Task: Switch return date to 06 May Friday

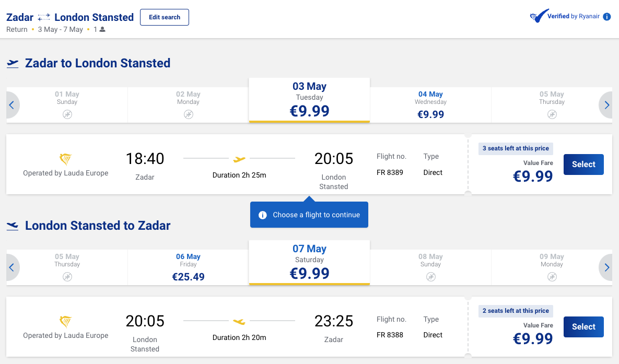Action: pyautogui.click(x=188, y=267)
